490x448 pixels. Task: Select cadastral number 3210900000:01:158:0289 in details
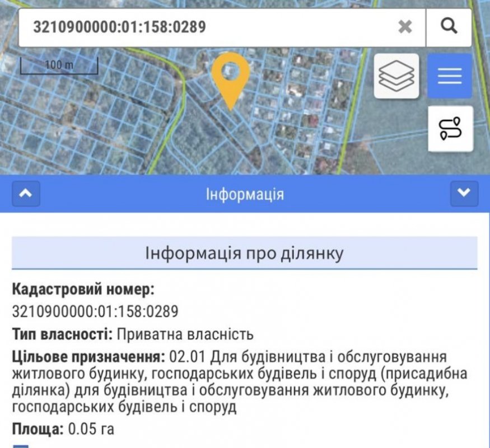(x=95, y=311)
